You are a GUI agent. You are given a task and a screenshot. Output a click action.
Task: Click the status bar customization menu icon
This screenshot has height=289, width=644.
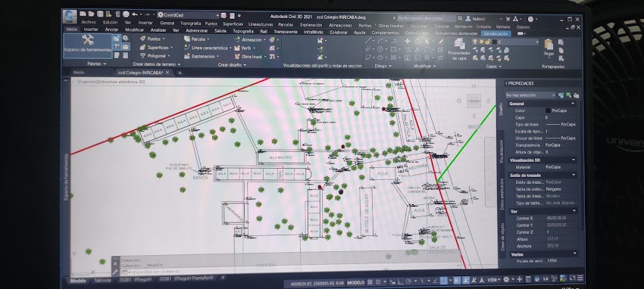pos(580,278)
